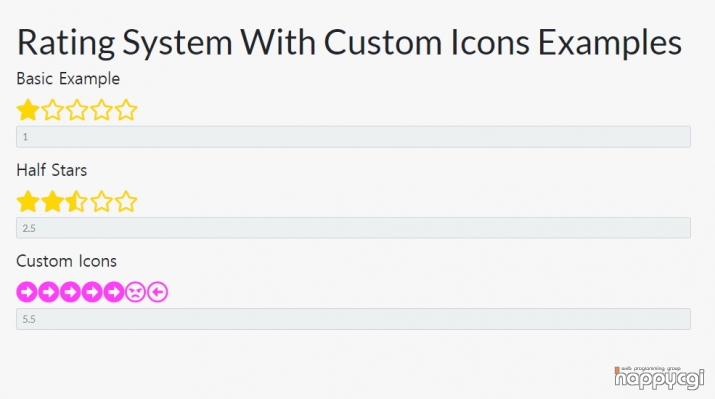
Task: Pick the third pink right-arrow circle icon
Action: [70, 292]
